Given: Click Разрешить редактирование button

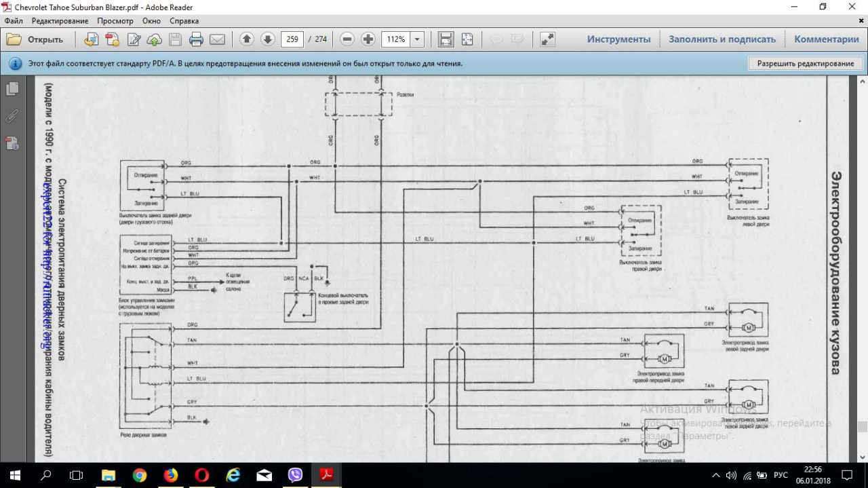Looking at the screenshot, I should [806, 64].
